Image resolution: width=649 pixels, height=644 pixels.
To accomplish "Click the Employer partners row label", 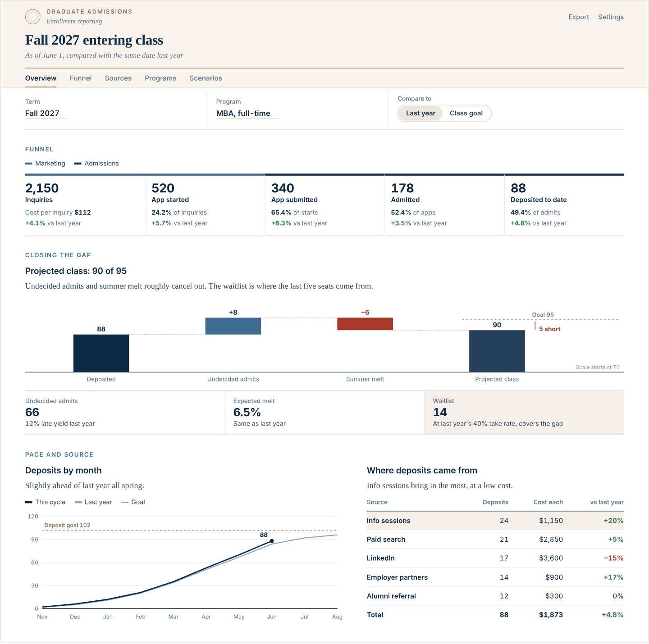I will (397, 577).
